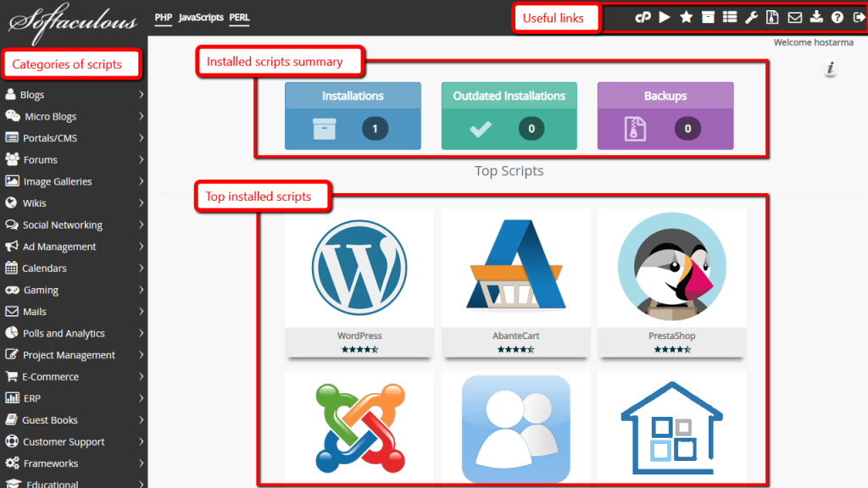Select the blue house script thumbnail
Image resolution: width=868 pixels, height=488 pixels.
[x=672, y=428]
